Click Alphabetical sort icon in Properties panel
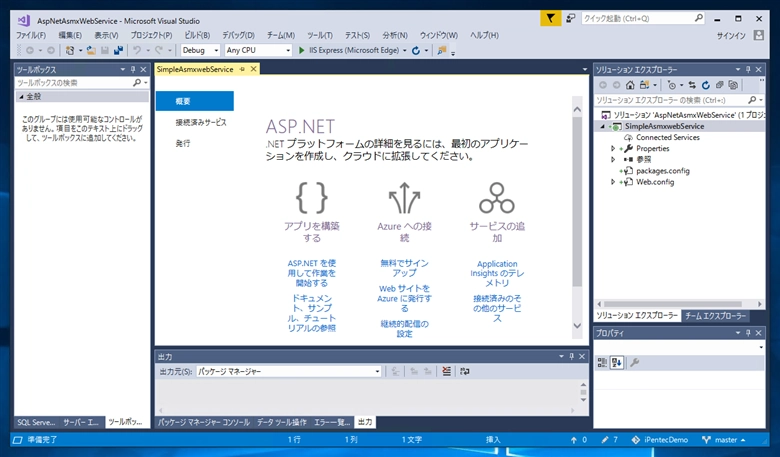The image size is (780, 457). coord(617,363)
